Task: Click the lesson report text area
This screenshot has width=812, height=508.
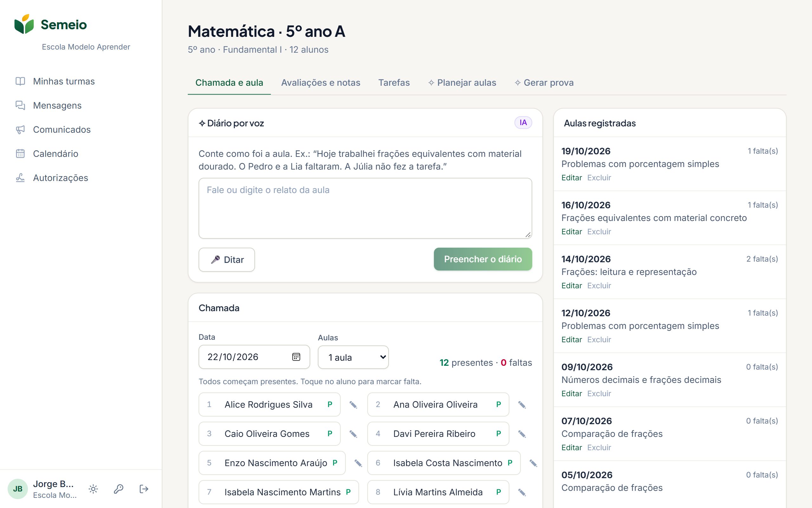Action: [365, 208]
